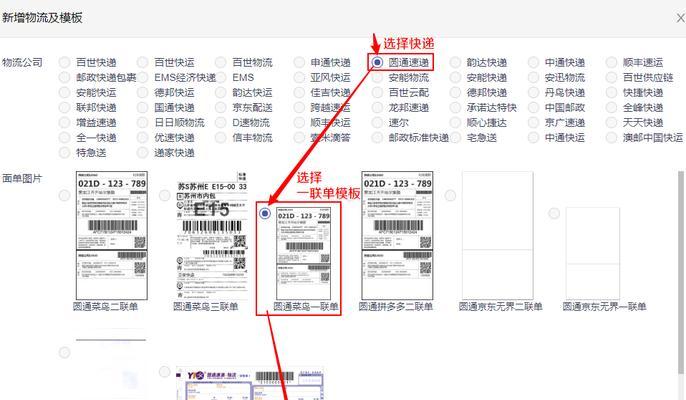Choose the 承诺达特快 radio option
Image resolution: width=686 pixels, height=400 pixels.
455,108
